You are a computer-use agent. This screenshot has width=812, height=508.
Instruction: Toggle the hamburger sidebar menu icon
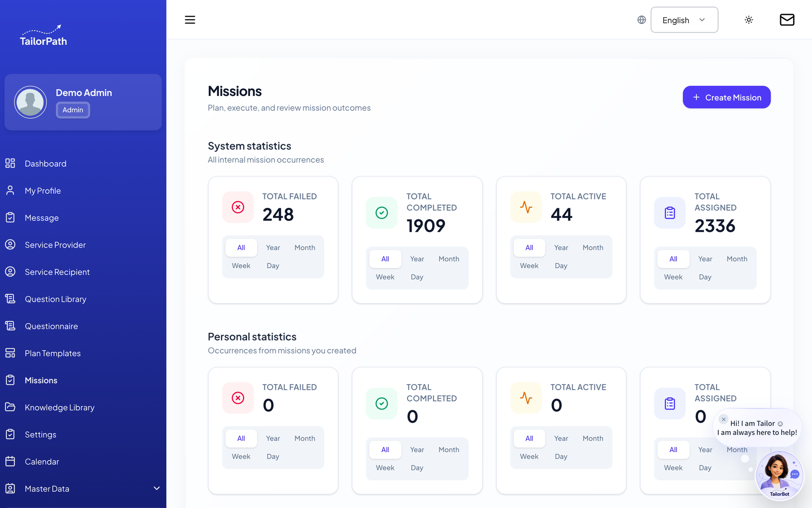tap(190, 20)
